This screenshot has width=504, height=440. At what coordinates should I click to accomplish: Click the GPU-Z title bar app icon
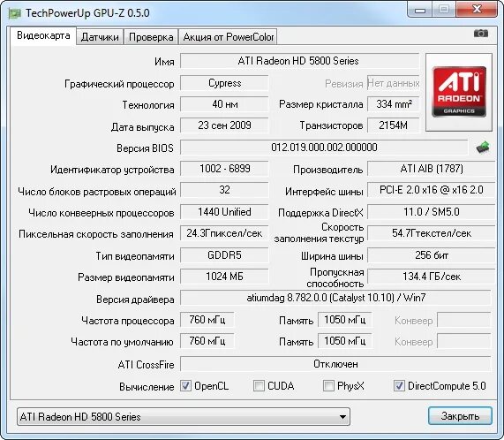15,13
